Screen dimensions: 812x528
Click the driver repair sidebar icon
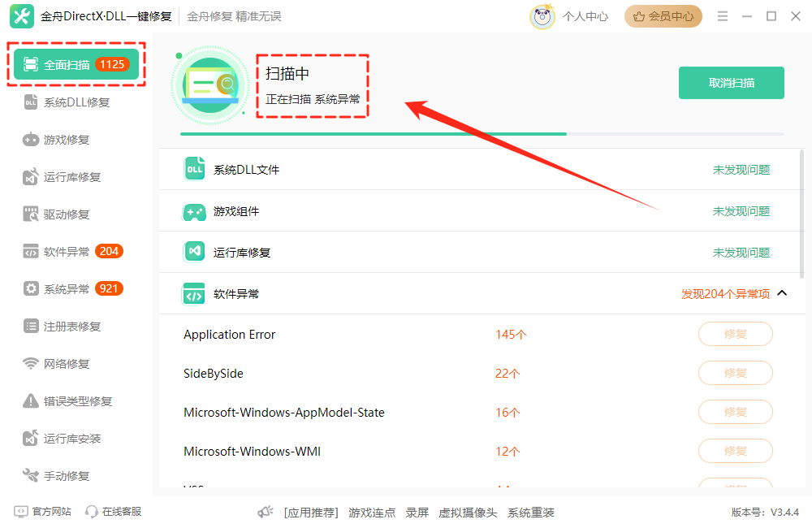[31, 214]
